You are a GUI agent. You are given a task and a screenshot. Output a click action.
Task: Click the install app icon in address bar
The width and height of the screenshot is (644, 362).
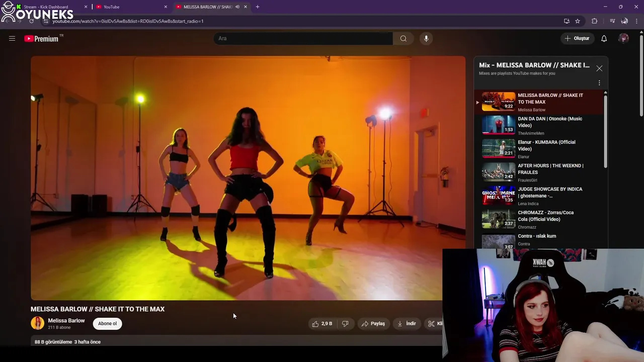tap(567, 21)
